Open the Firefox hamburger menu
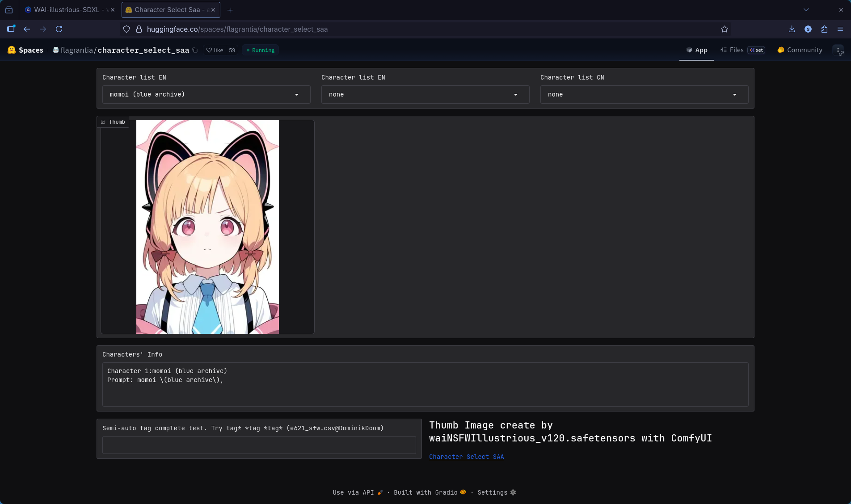 pos(840,29)
